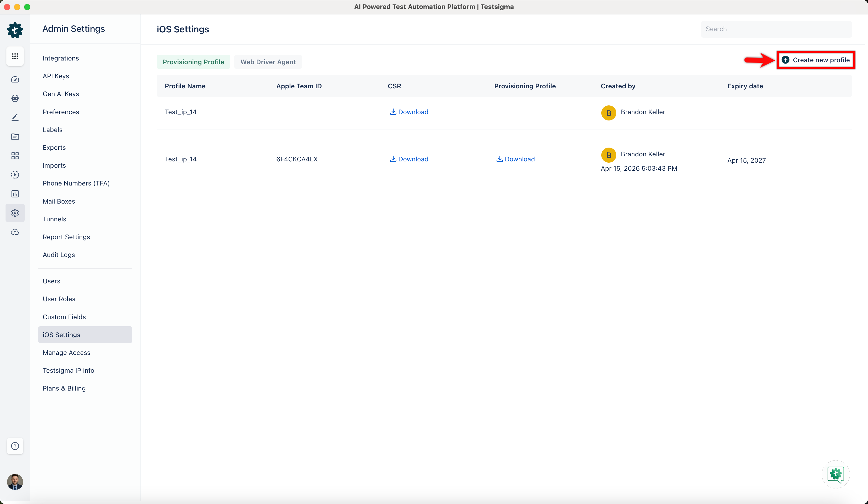Screen dimensions: 868x504
Task: Open Integrations in Admin Settings
Action: [61, 58]
